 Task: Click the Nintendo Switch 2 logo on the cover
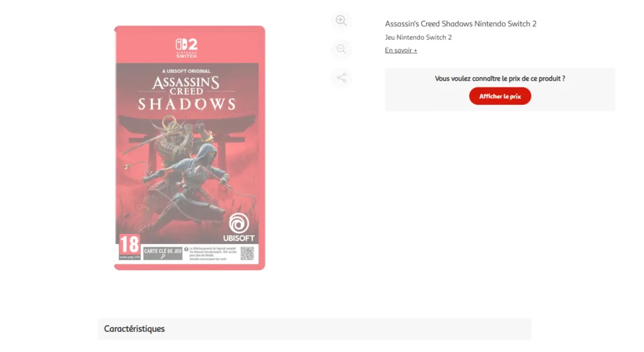point(186,48)
